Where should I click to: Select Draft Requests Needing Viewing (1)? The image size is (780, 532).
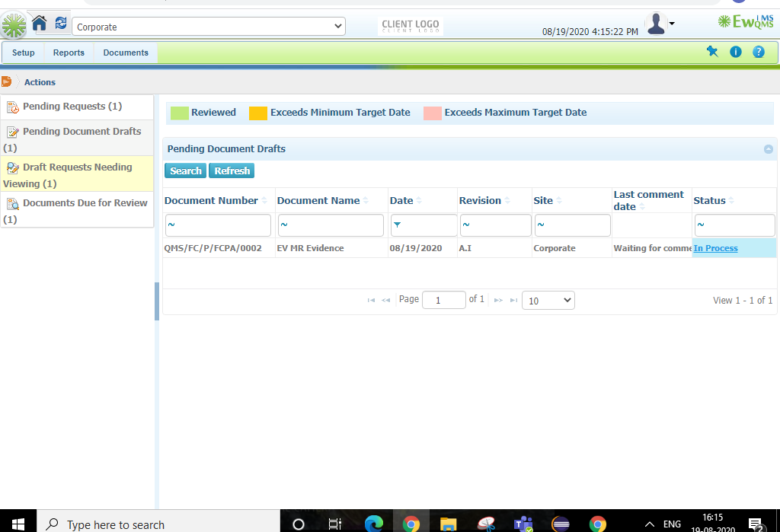point(77,174)
